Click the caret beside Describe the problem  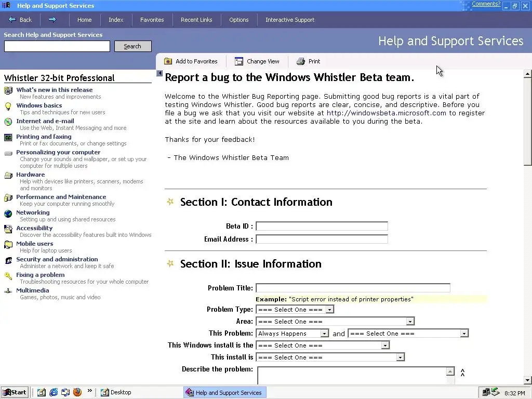tap(462, 373)
